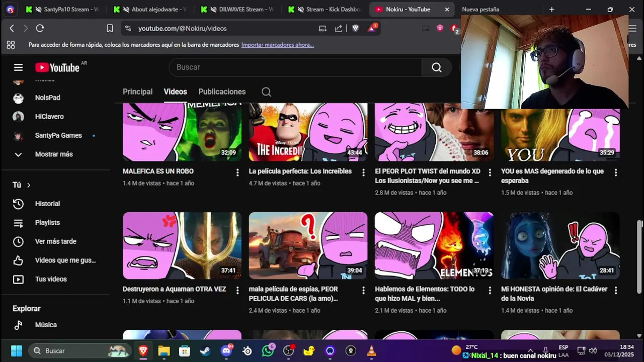View site information icon next to URL
Screen dimensions: 644x362
[128, 29]
